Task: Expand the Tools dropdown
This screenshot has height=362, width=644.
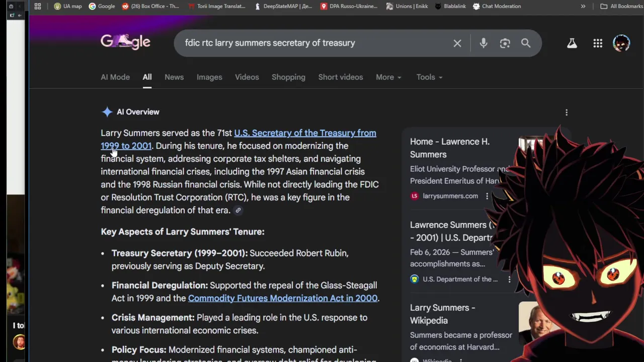Action: pyautogui.click(x=429, y=77)
